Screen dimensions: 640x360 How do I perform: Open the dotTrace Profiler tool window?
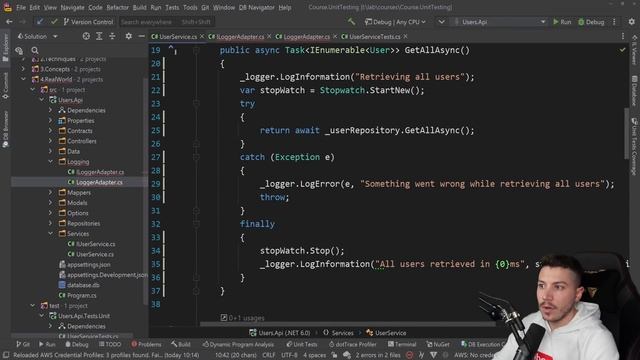point(352,344)
